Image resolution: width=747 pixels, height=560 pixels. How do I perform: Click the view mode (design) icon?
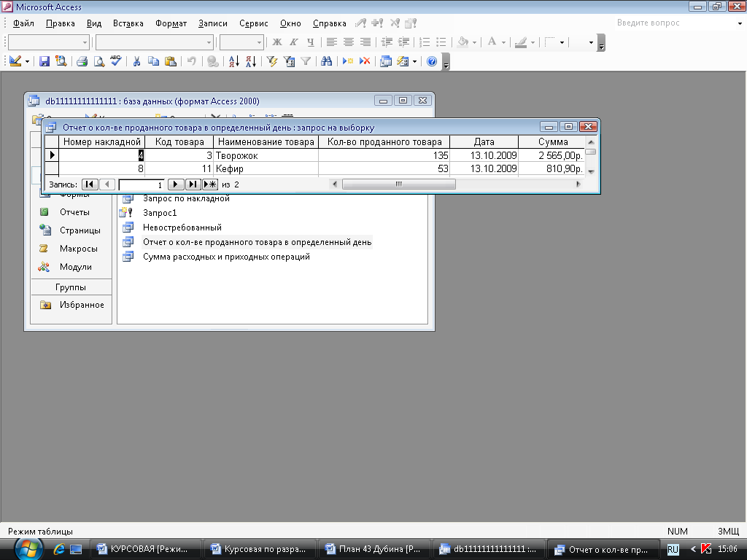(15, 61)
